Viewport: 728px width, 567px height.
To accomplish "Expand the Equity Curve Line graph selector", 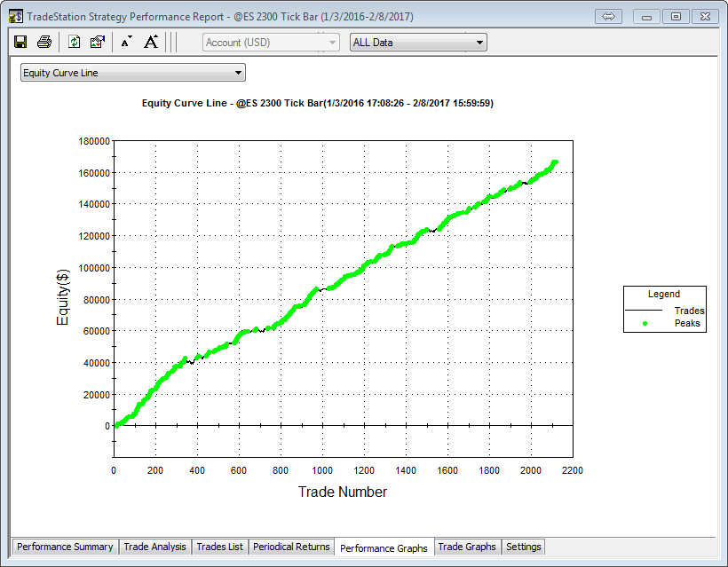I will click(x=132, y=73).
